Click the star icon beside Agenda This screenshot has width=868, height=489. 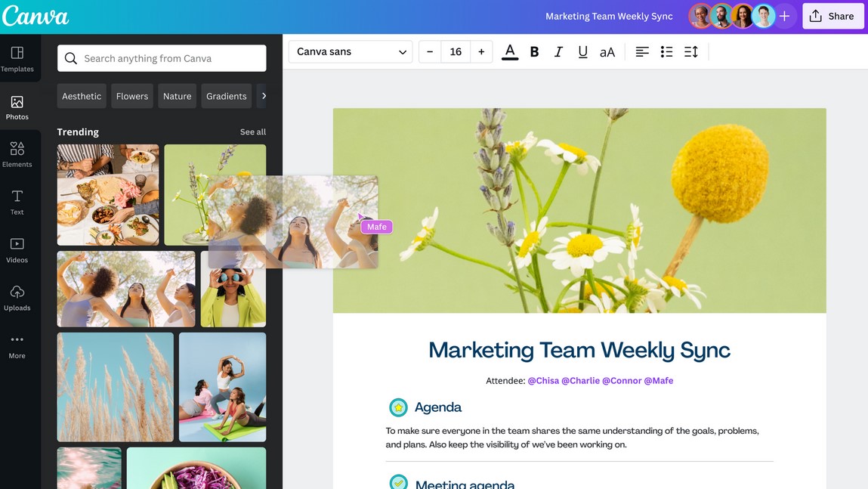(x=398, y=407)
